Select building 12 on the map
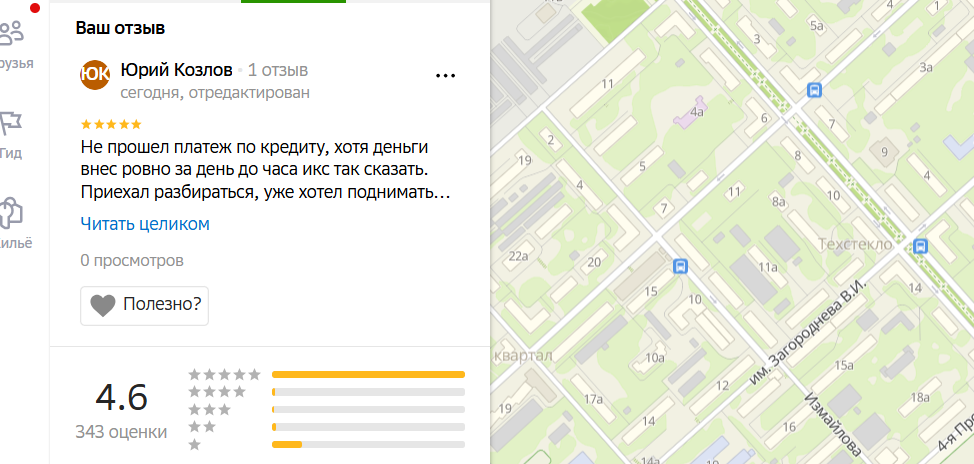The height and width of the screenshot is (464, 974). [721, 386]
